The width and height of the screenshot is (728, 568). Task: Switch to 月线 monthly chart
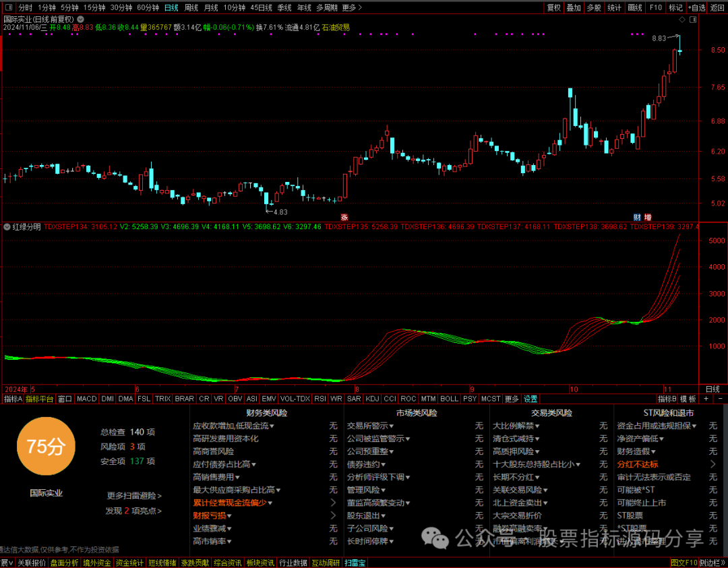tap(211, 7)
